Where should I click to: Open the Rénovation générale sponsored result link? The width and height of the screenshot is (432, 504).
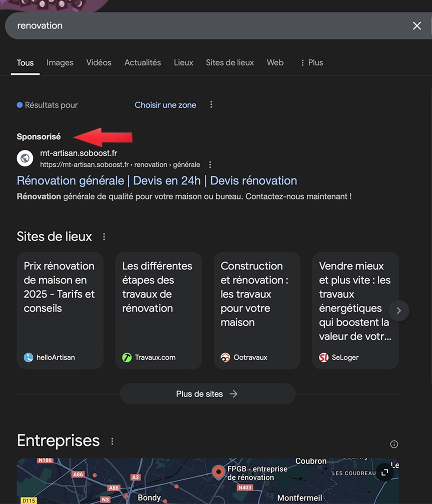tap(156, 180)
